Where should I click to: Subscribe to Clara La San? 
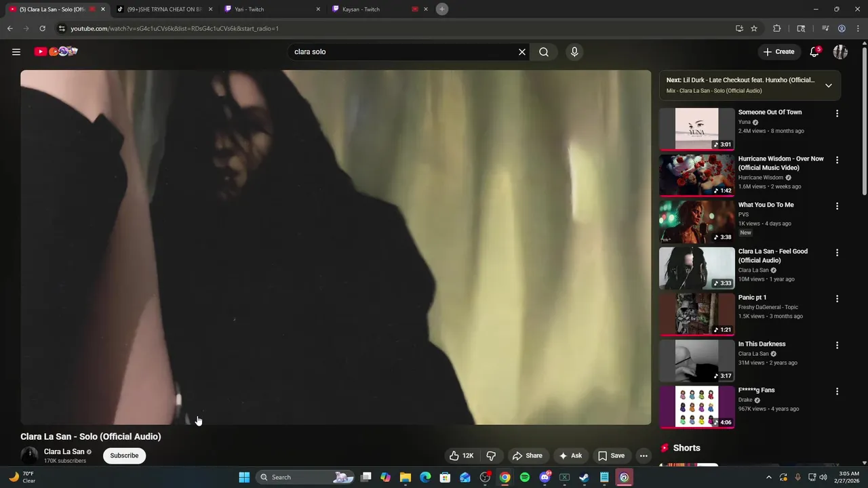click(x=124, y=455)
